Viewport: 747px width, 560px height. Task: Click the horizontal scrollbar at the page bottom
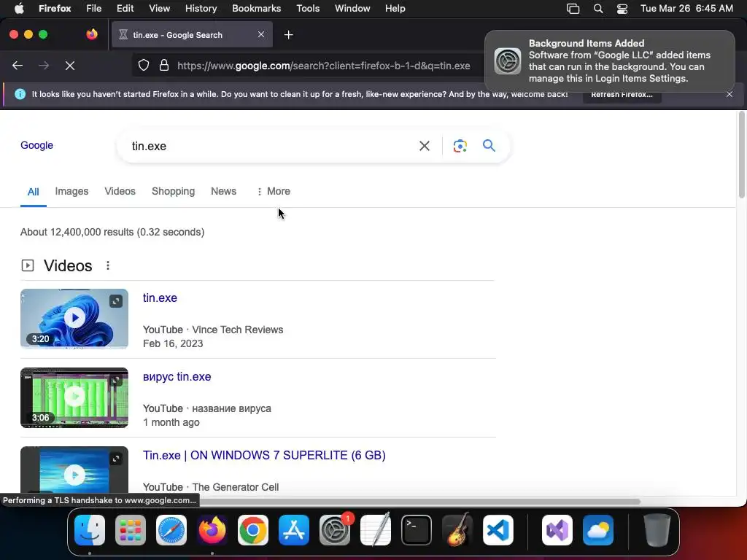click(419, 502)
